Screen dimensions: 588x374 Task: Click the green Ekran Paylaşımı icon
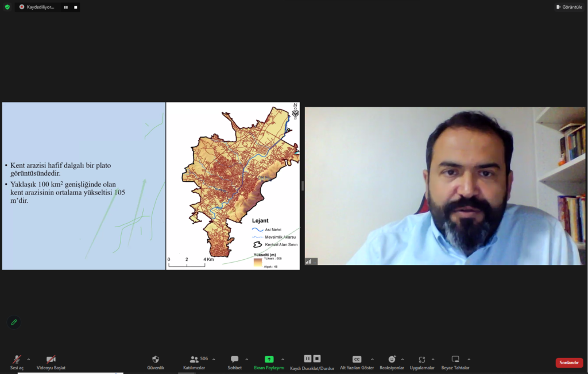pyautogui.click(x=269, y=360)
